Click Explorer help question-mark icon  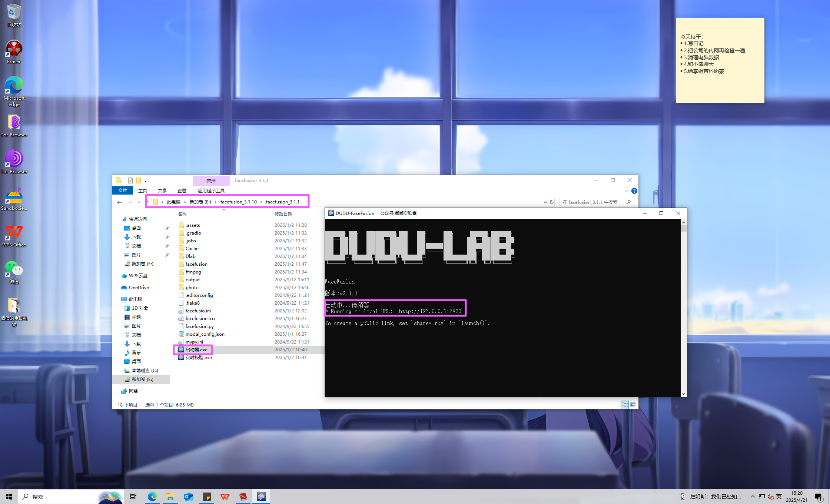[634, 191]
